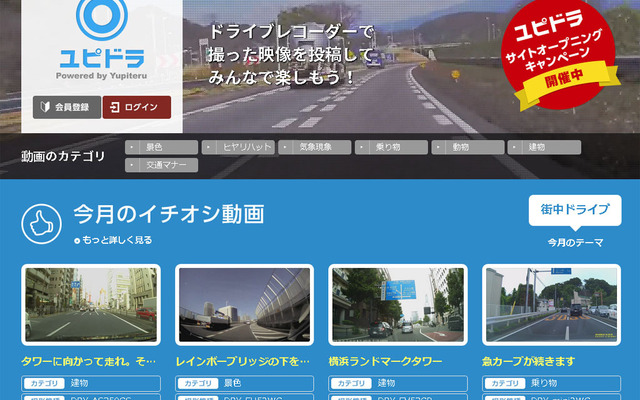Open the レインボーブリッジ video thumbnail
640x400 pixels.
[x=244, y=304]
